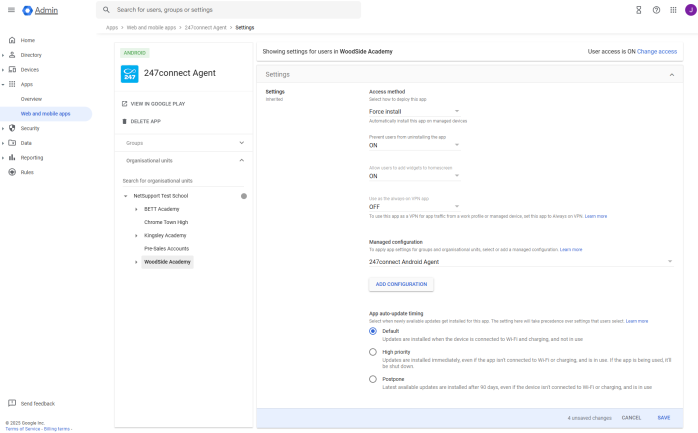Select the High priority radio button
The width and height of the screenshot is (698, 433).
373,352
